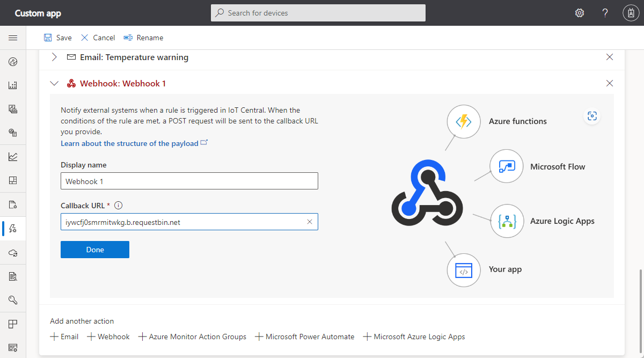Screen dimensions: 644x358
Task: Remove the Email: Temperature warning action
Action: tap(610, 57)
